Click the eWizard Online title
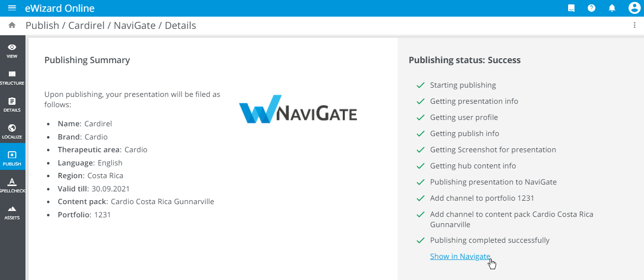644x280 pixels. coord(60,8)
